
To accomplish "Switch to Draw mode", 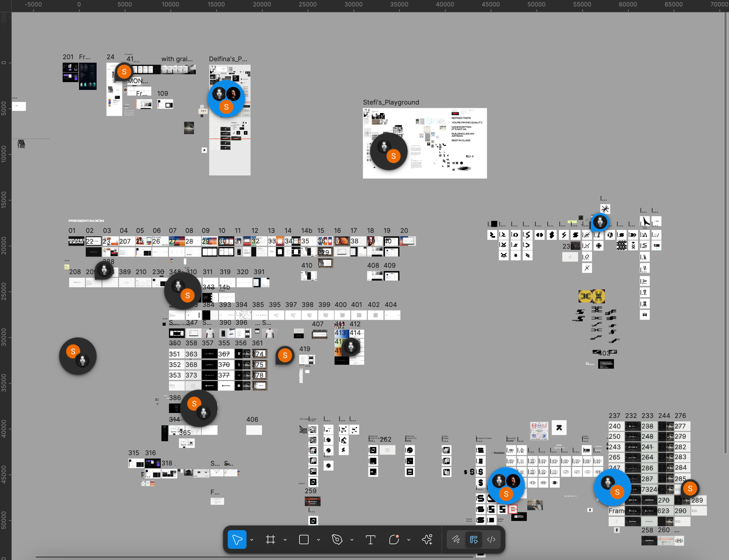I will (x=456, y=539).
